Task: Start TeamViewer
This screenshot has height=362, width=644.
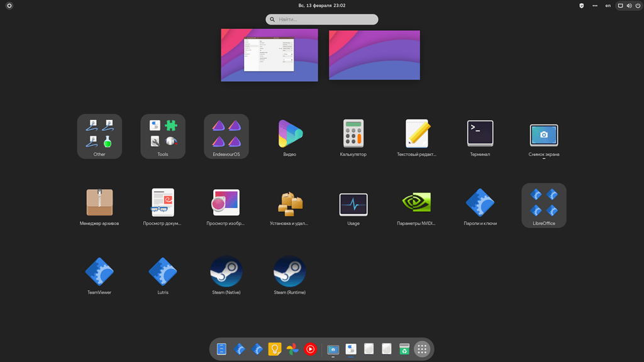Action: [99, 271]
